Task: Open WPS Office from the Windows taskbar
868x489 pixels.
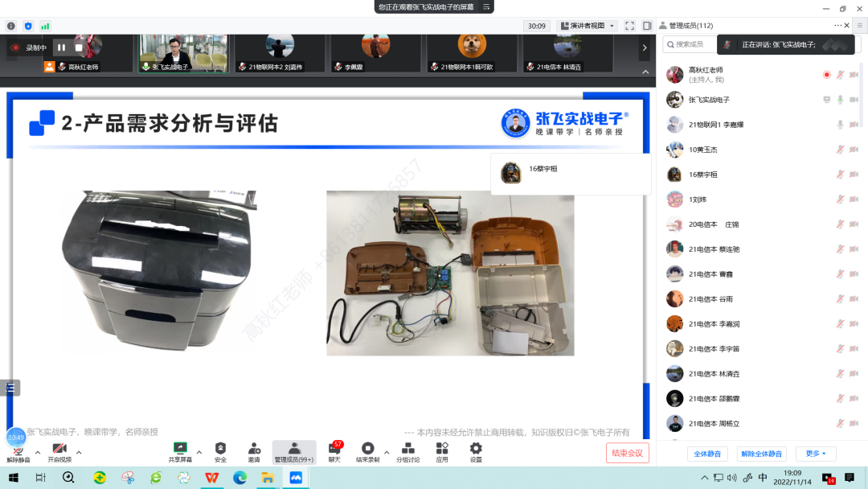Action: [x=211, y=478]
